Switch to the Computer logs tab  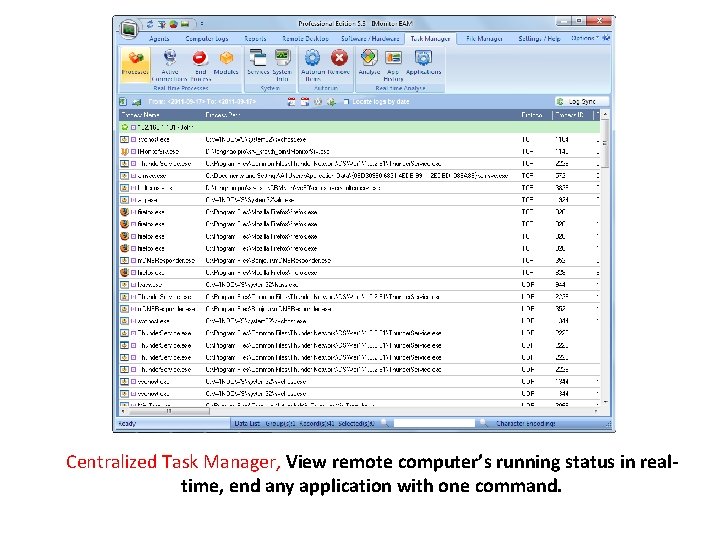207,39
